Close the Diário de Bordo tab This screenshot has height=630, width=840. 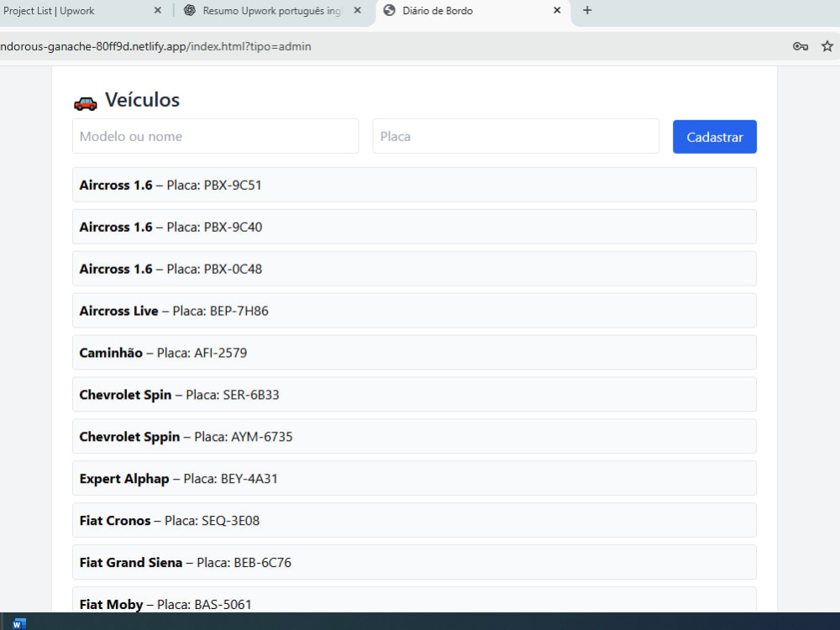click(557, 10)
